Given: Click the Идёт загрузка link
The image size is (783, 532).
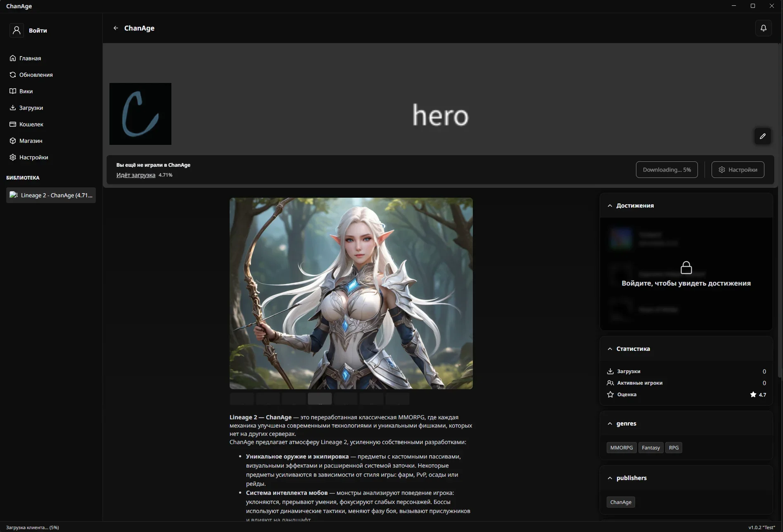Looking at the screenshot, I should coord(136,175).
